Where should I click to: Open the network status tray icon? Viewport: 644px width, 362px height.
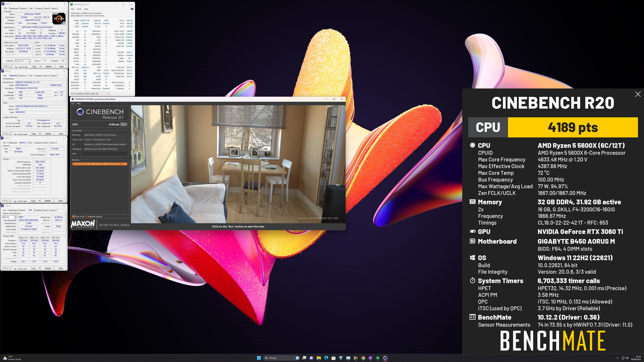(623, 358)
